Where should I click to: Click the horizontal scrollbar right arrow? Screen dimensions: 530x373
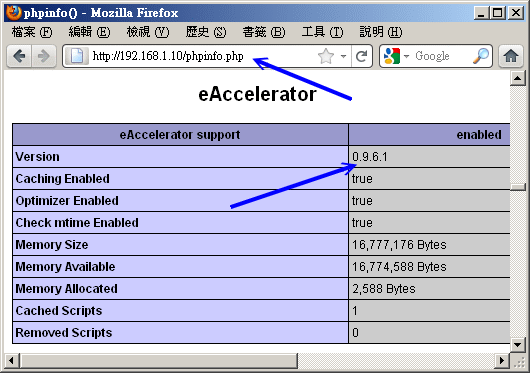pos(502,360)
